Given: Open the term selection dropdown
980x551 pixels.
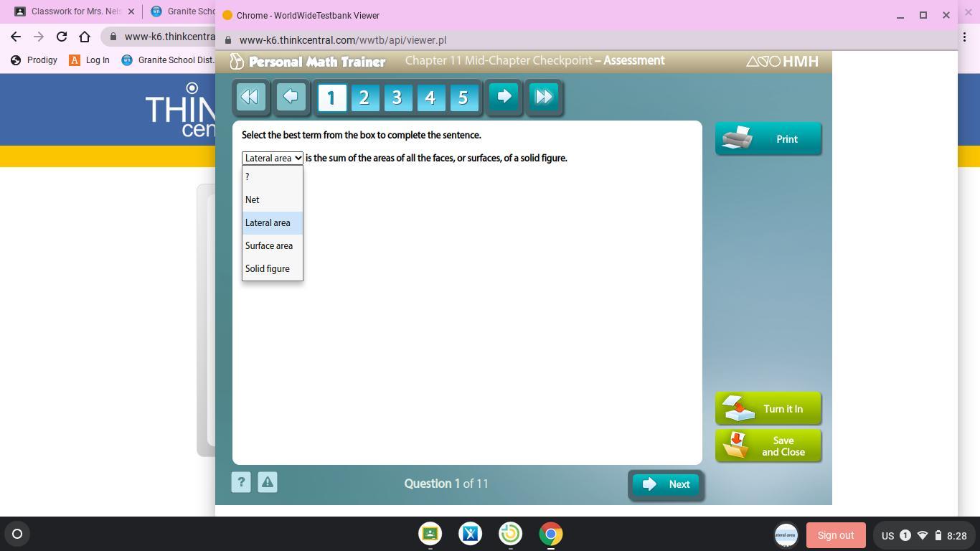Looking at the screenshot, I should (273, 158).
